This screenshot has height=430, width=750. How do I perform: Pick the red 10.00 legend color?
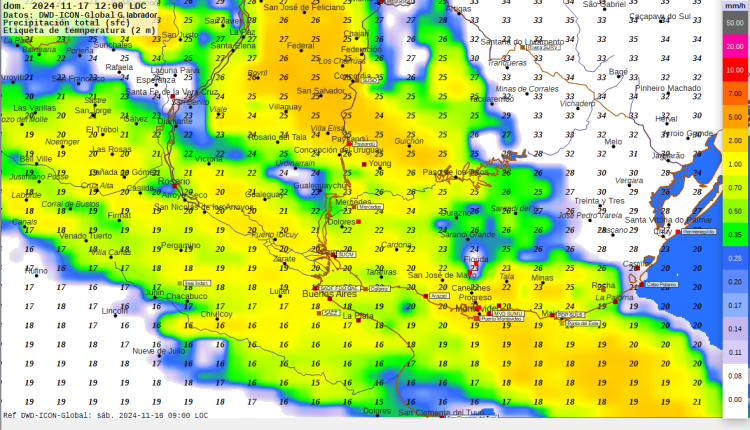point(733,70)
